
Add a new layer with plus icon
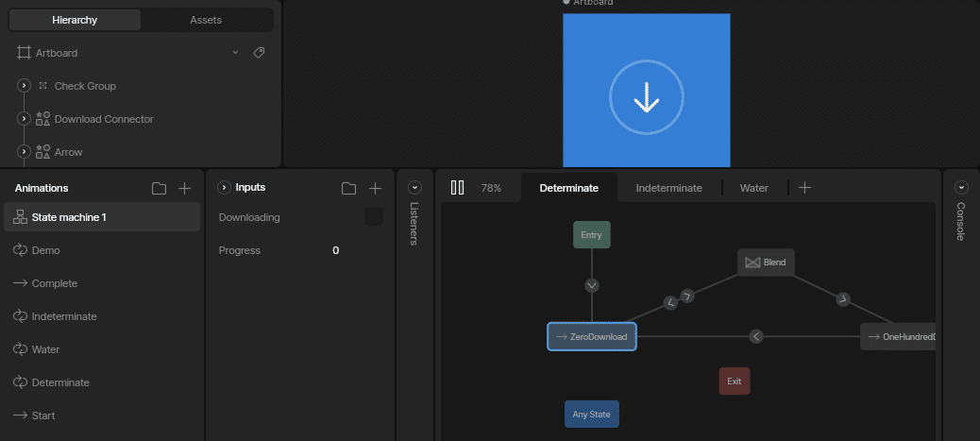[805, 188]
